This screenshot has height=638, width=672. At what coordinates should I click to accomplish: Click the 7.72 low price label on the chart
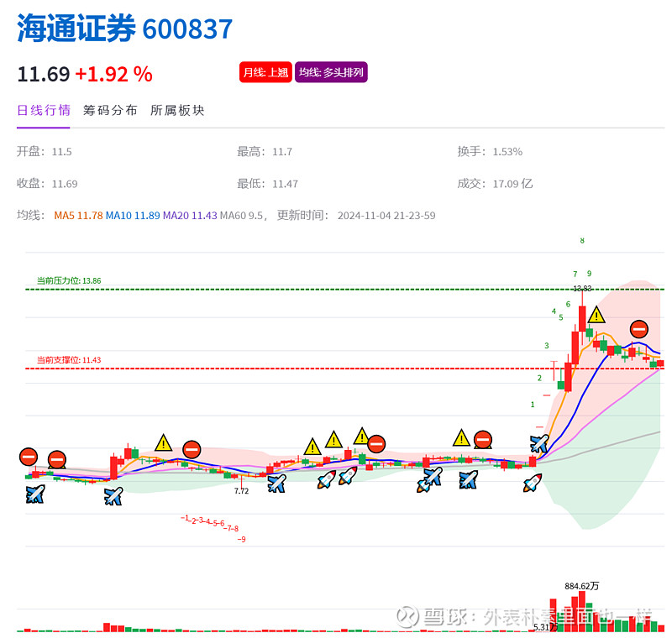pyautogui.click(x=241, y=491)
